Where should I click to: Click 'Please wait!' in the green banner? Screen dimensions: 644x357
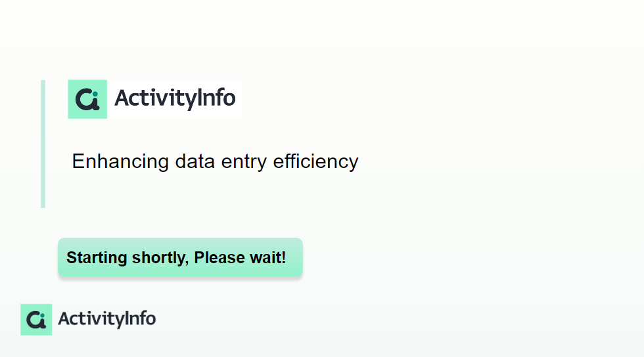[240, 257]
